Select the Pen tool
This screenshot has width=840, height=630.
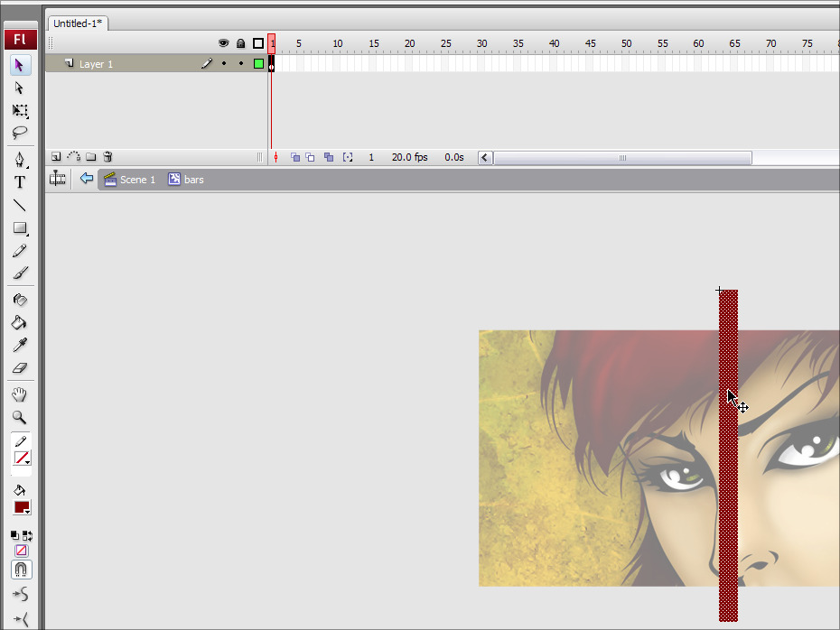click(20, 159)
